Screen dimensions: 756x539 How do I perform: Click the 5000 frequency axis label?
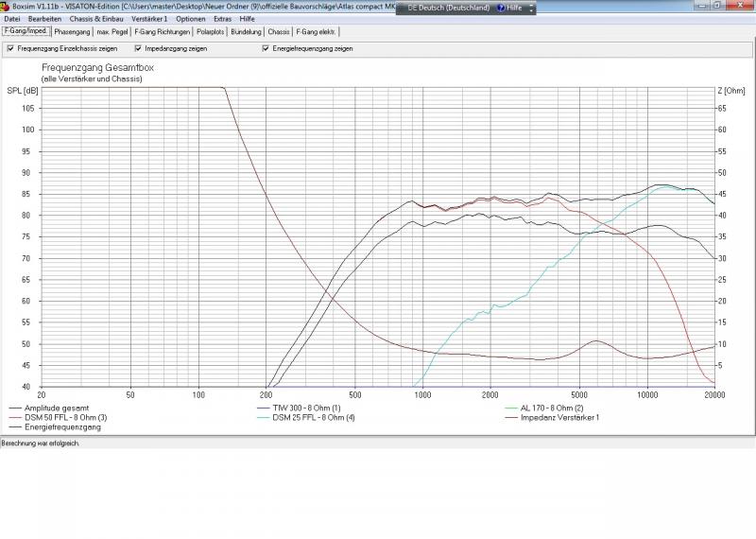[579, 395]
